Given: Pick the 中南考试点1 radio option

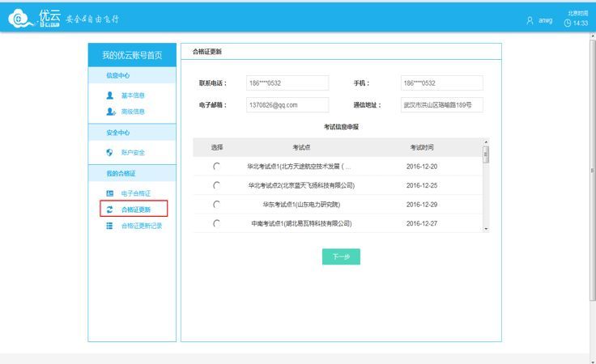Looking at the screenshot, I should (216, 223).
